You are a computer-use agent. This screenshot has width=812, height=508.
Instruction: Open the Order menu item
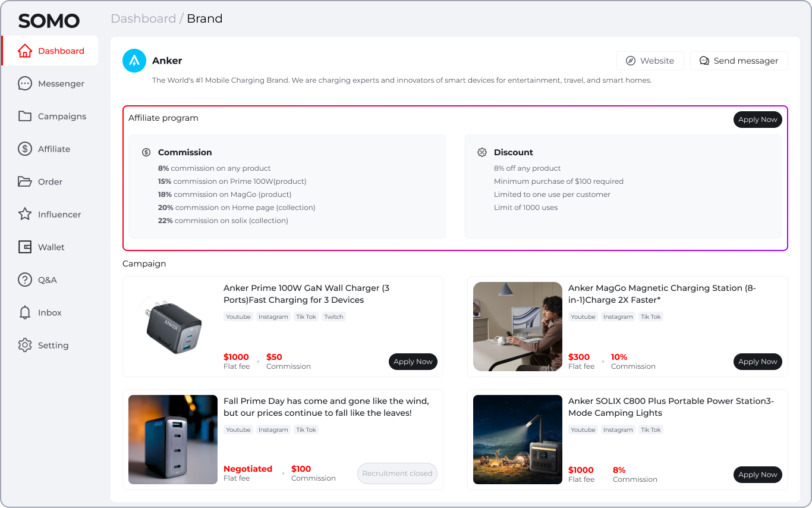click(x=50, y=182)
